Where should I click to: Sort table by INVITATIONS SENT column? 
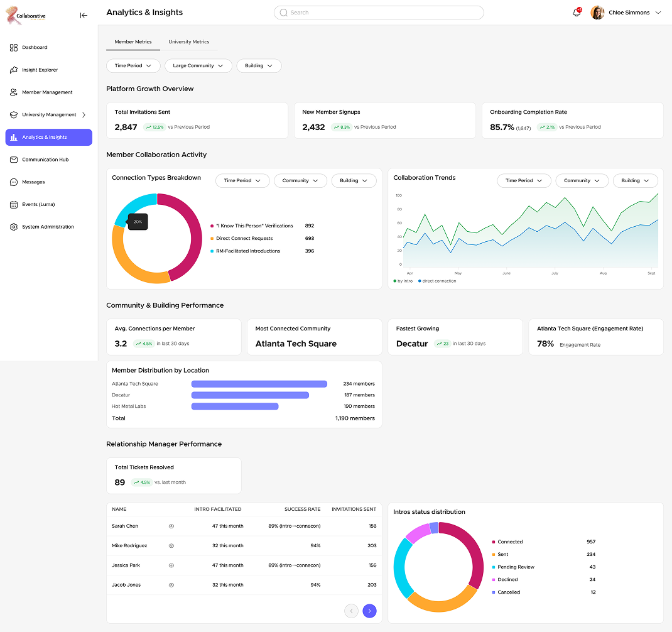coord(354,509)
